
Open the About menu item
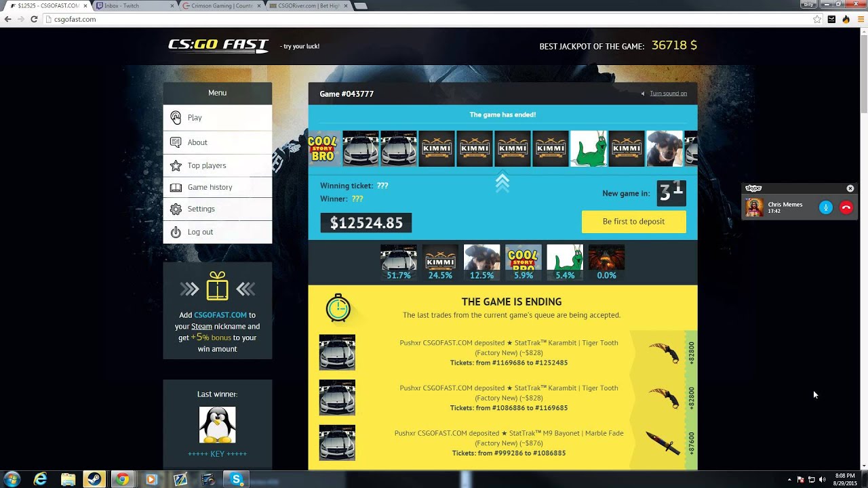(x=217, y=142)
